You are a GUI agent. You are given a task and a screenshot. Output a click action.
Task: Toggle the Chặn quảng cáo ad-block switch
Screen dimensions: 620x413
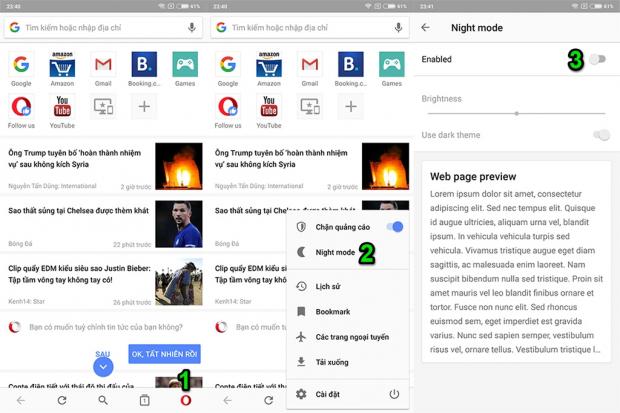coord(394,227)
